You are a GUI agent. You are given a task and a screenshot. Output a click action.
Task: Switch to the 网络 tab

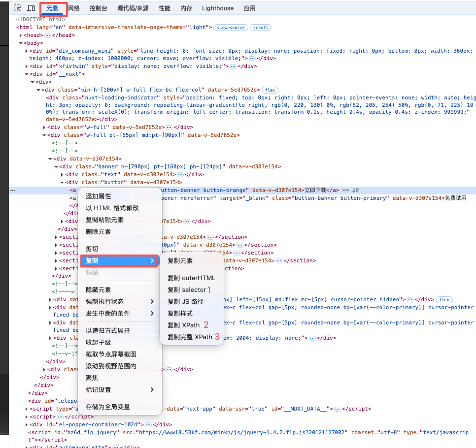point(74,8)
